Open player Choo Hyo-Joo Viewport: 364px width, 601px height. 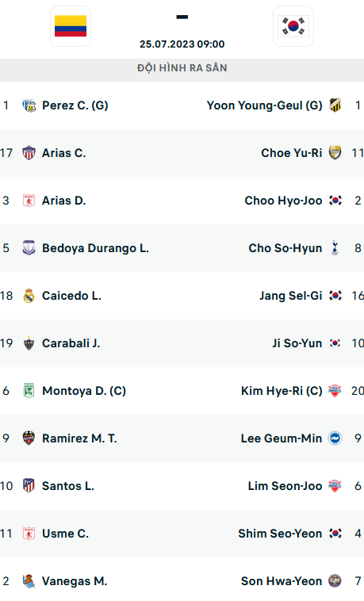pyautogui.click(x=283, y=201)
